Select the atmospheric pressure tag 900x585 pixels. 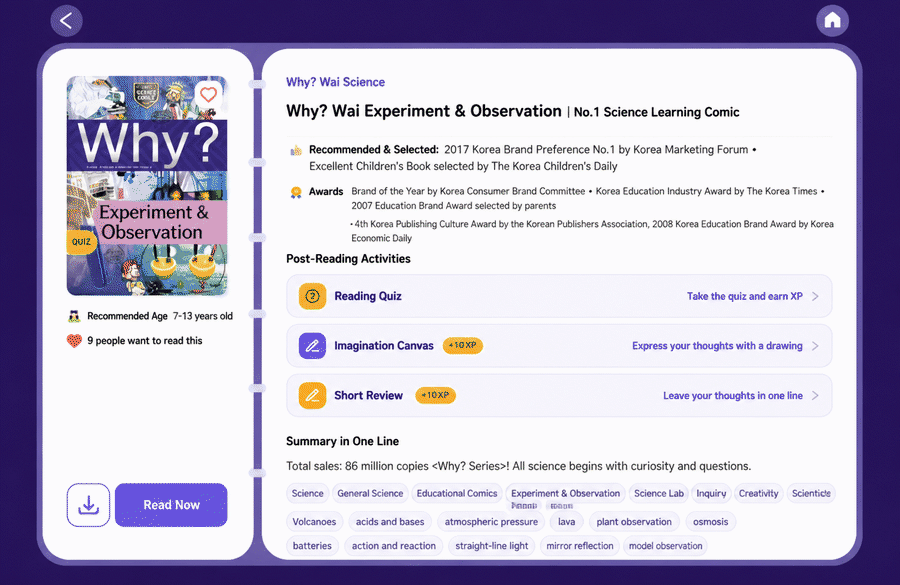pyautogui.click(x=491, y=522)
